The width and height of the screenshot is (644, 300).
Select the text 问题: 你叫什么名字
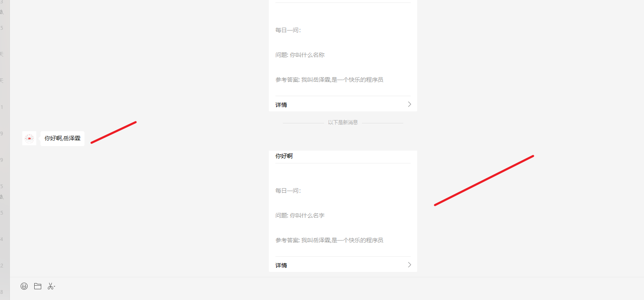(x=300, y=215)
